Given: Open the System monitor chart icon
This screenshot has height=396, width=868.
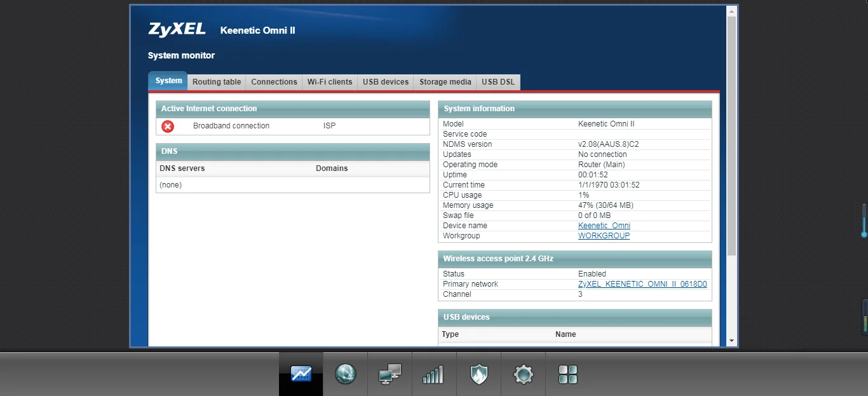Looking at the screenshot, I should point(301,374).
